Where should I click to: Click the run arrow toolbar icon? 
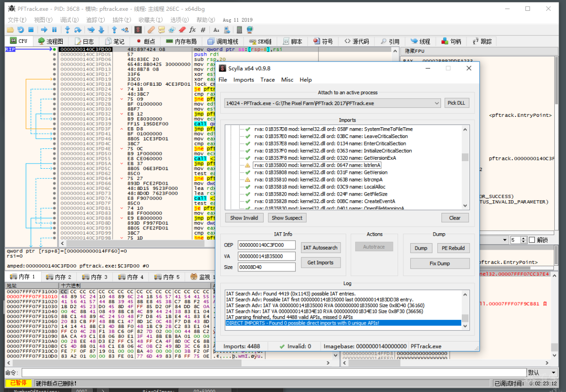44,29
